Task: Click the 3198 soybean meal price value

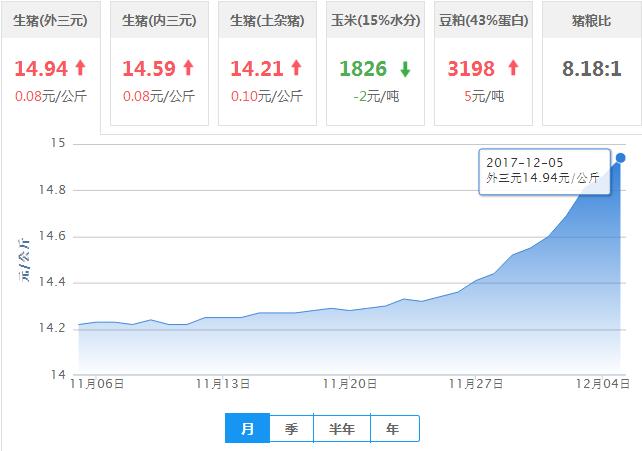Action: [x=471, y=68]
